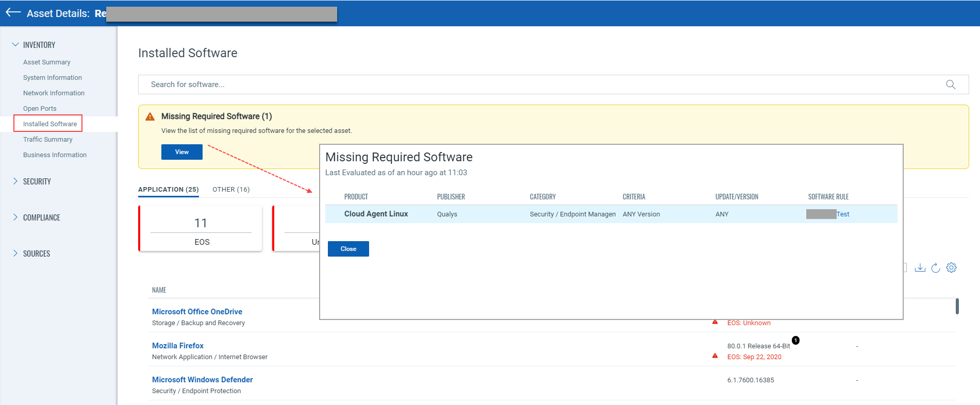Click the download icon above the software list
Screen dimensions: 980x405
click(x=920, y=267)
